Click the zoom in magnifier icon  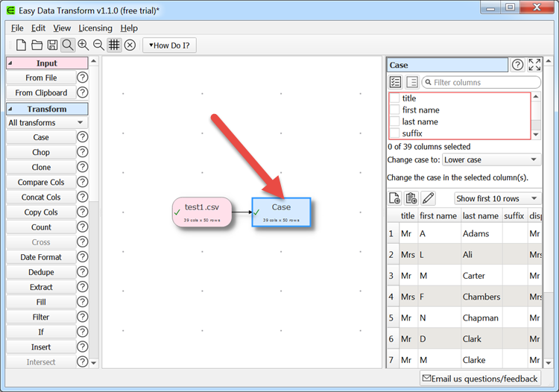pyautogui.click(x=83, y=45)
